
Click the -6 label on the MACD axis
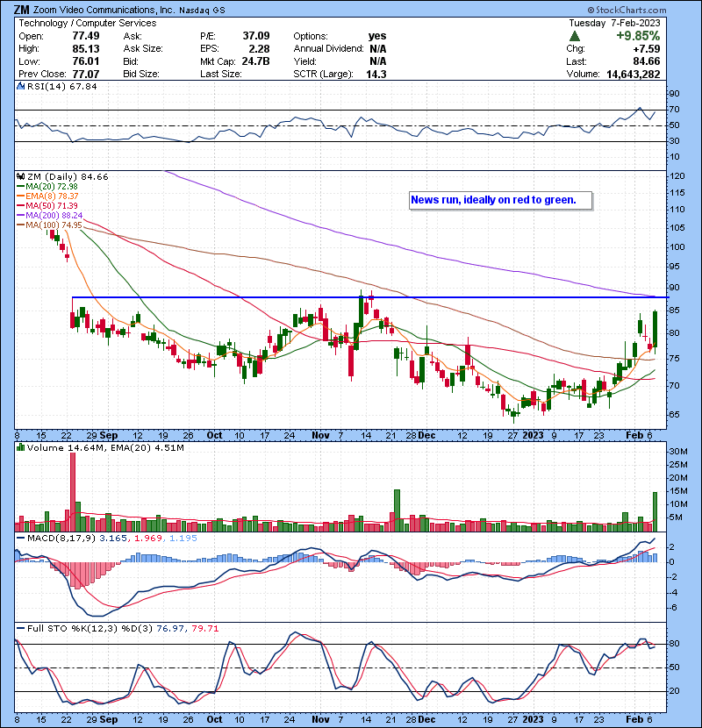click(x=673, y=608)
